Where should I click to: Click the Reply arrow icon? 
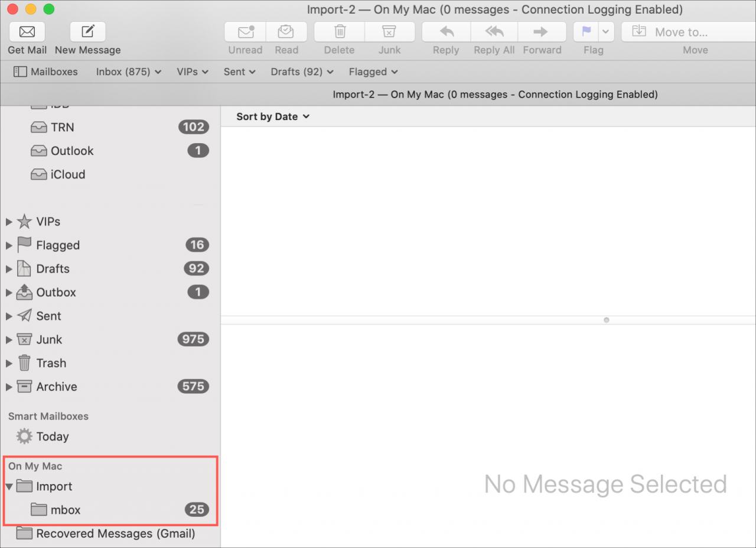coord(446,31)
